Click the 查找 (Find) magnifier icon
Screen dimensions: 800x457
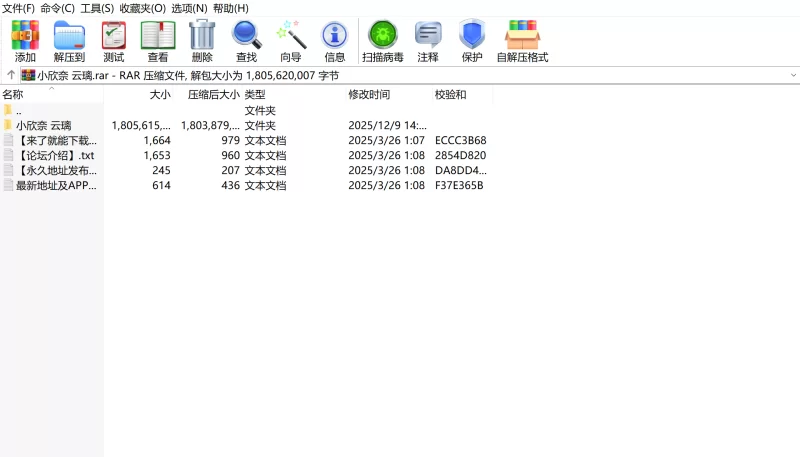246,35
